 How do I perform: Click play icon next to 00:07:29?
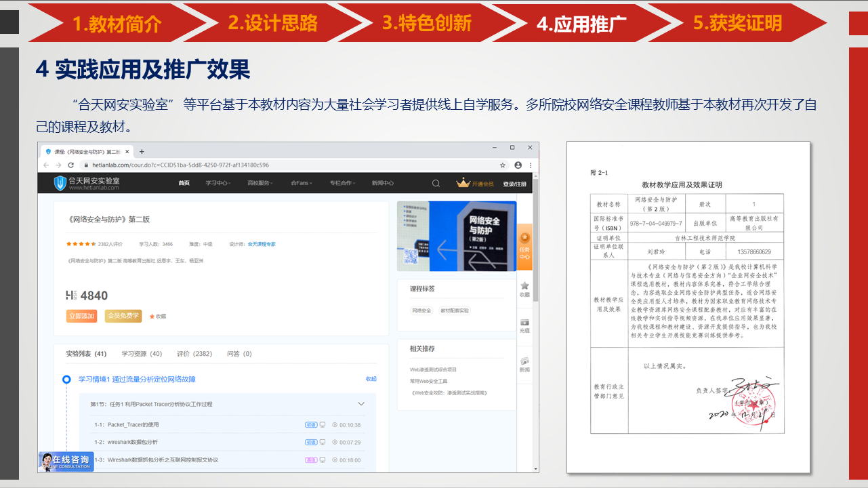(x=335, y=442)
